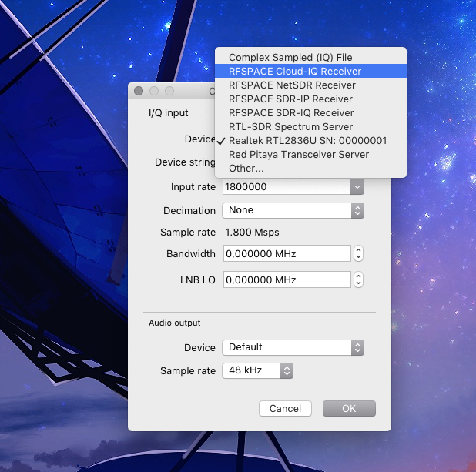
Task: Confirm settings with OK button
Action: [349, 408]
